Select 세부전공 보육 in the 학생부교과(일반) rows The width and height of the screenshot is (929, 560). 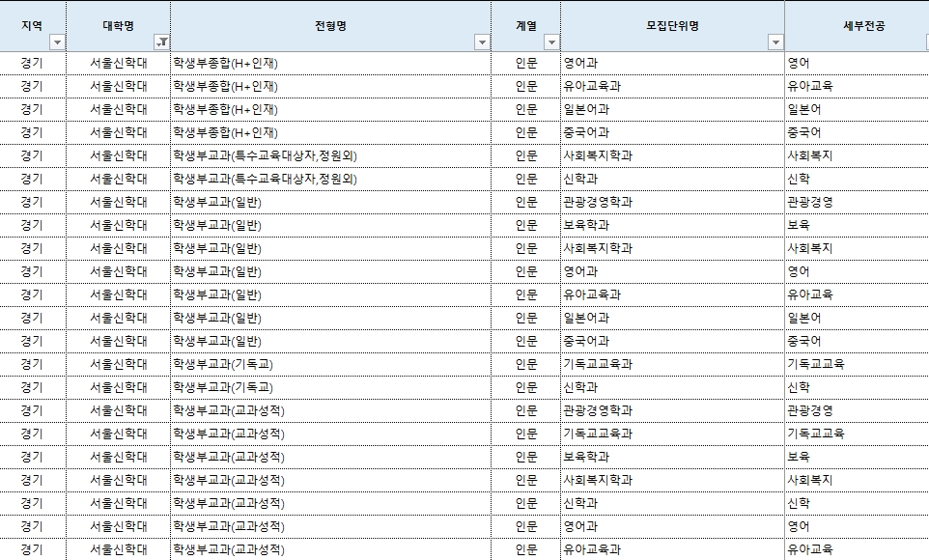point(798,225)
